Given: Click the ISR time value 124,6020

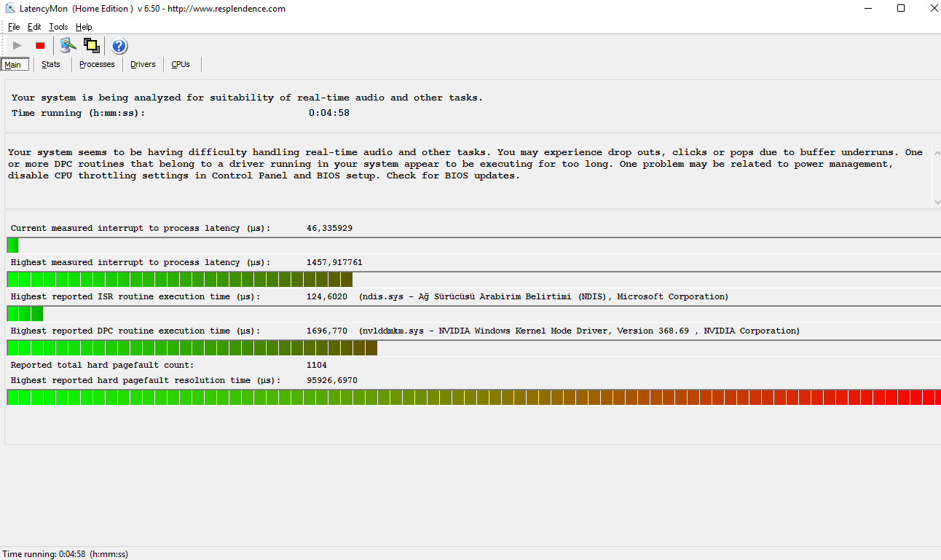Looking at the screenshot, I should (x=327, y=296).
